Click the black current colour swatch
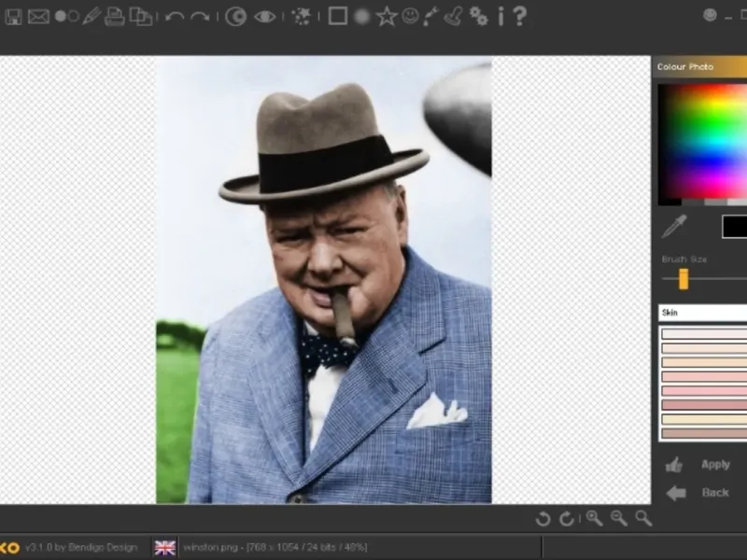 [734, 227]
